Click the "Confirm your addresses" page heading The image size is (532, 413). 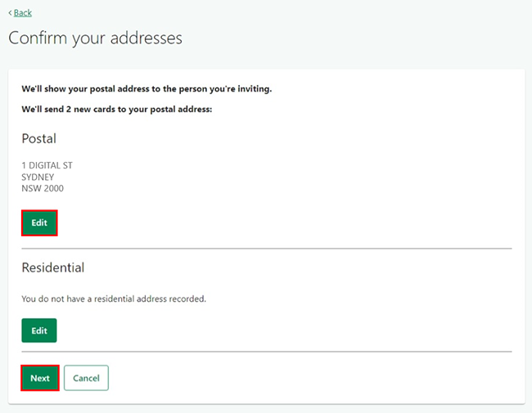click(95, 38)
